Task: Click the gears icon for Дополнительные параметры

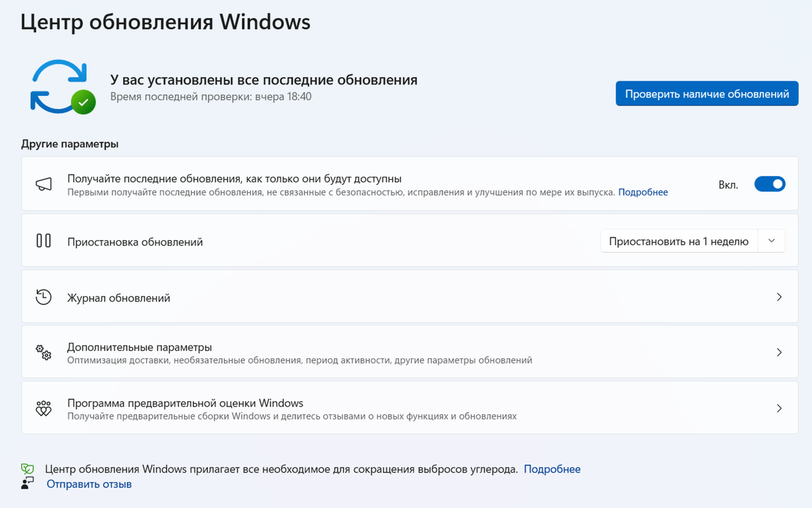Action: [43, 352]
